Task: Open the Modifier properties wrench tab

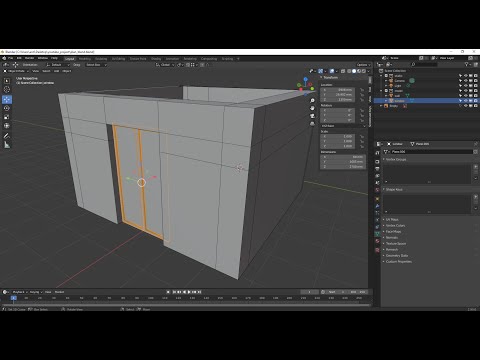Action: [377, 206]
